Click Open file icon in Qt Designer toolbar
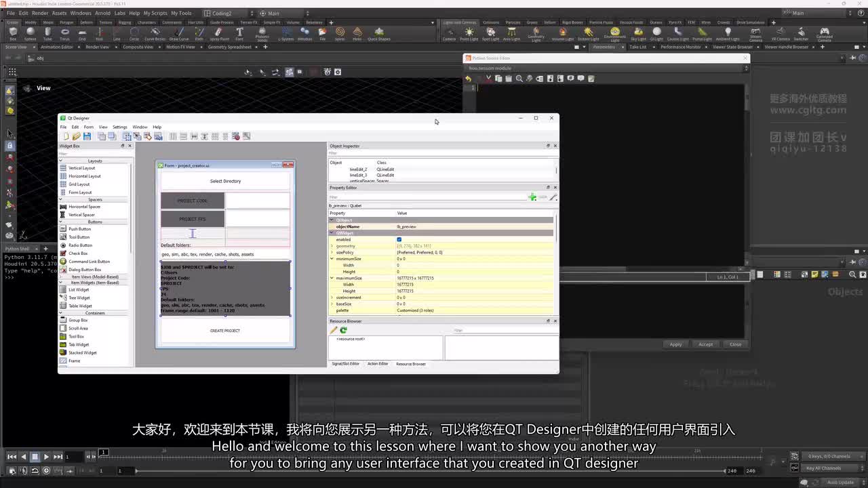Screen dimensions: 868x488 click(76, 136)
